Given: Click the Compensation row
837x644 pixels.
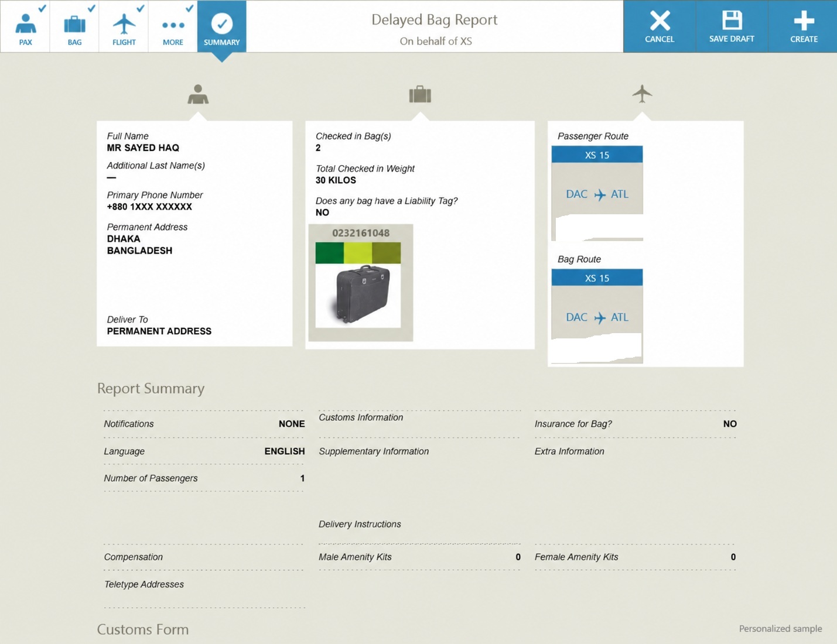Looking at the screenshot, I should click(204, 557).
